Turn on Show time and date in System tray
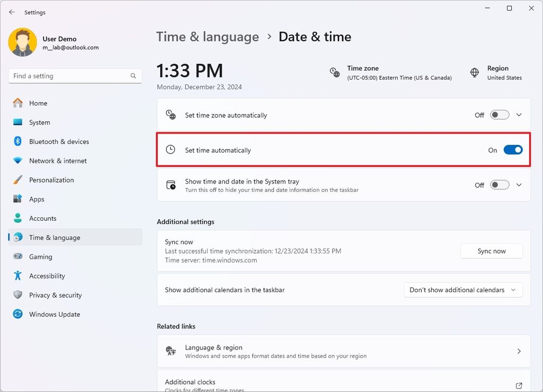 click(x=499, y=185)
